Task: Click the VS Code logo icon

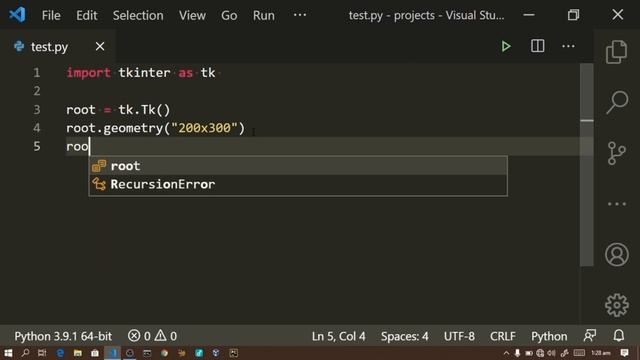Action: click(17, 15)
